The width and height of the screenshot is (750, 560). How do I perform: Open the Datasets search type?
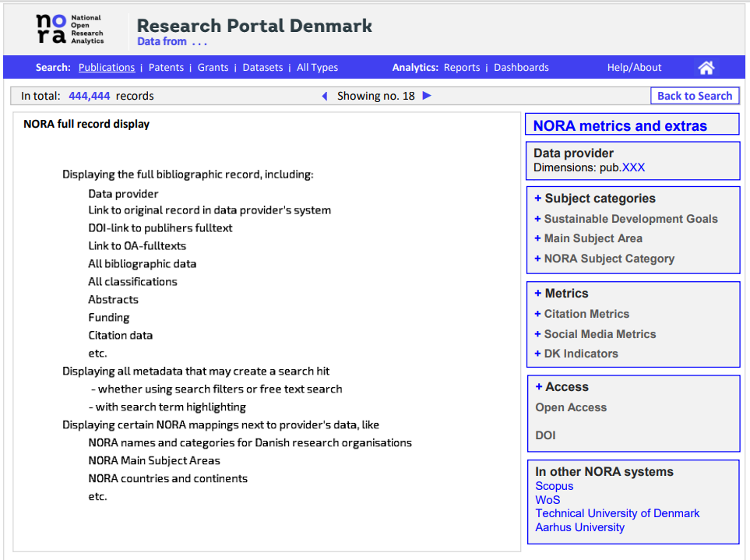pyautogui.click(x=262, y=68)
